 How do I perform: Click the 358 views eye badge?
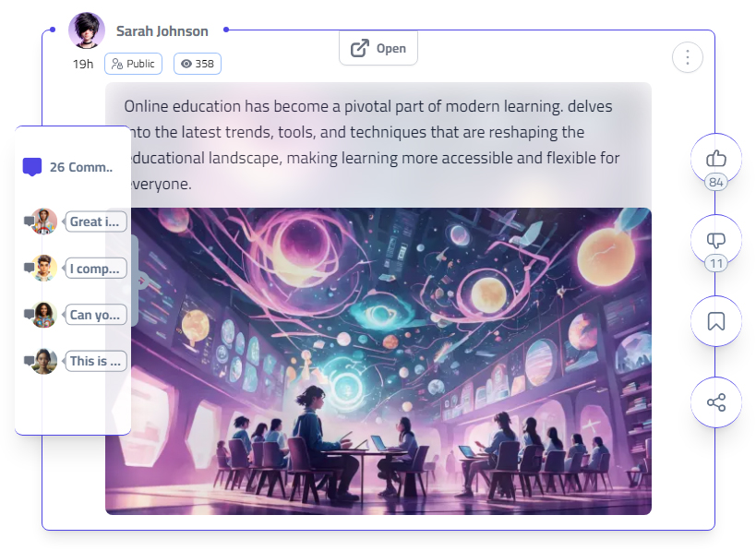(198, 64)
